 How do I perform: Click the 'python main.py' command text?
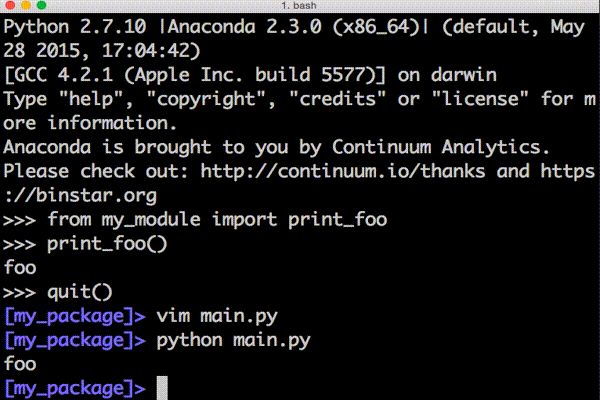click(233, 341)
